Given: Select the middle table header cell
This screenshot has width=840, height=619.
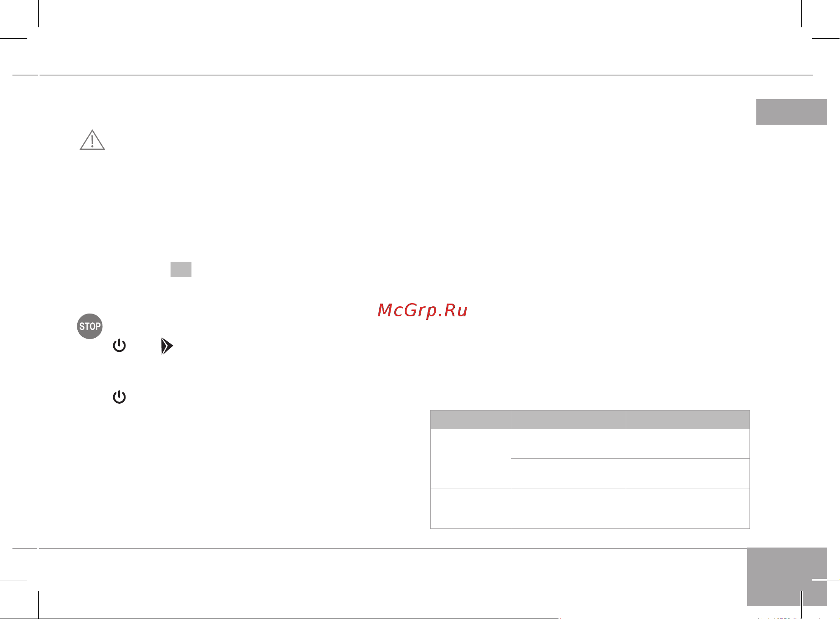Looking at the screenshot, I should [568, 420].
